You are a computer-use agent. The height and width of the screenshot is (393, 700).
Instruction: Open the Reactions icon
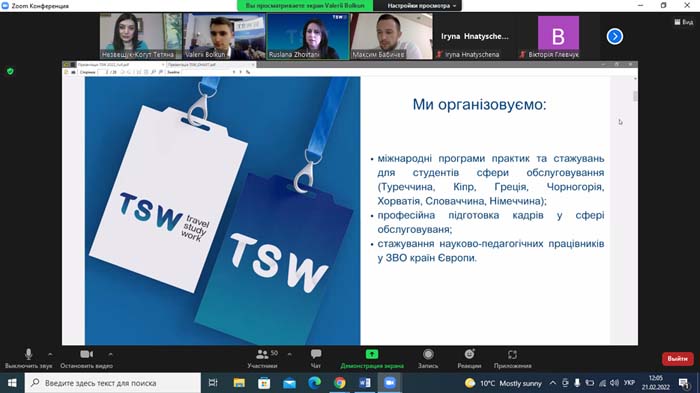tap(469, 354)
